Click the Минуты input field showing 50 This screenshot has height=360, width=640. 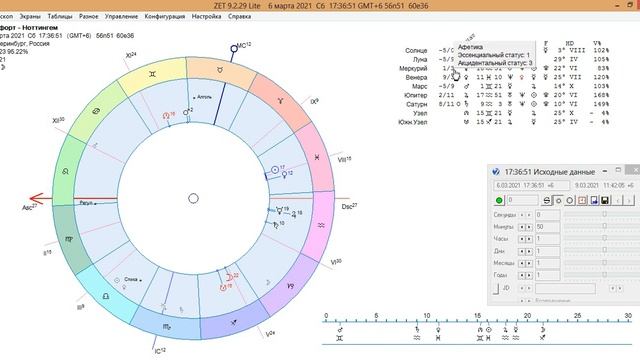(547, 227)
